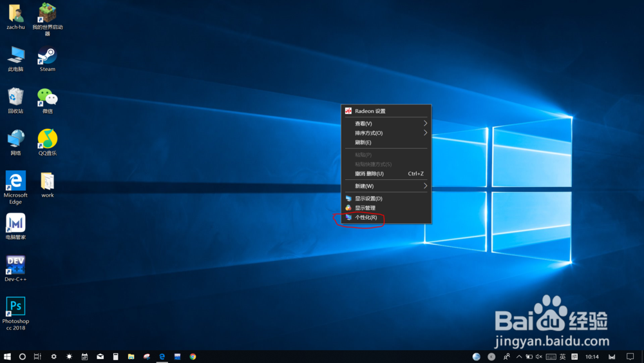Click Radeon 设置 in context menu
Image resolution: width=644 pixels, height=363 pixels.
pyautogui.click(x=386, y=111)
